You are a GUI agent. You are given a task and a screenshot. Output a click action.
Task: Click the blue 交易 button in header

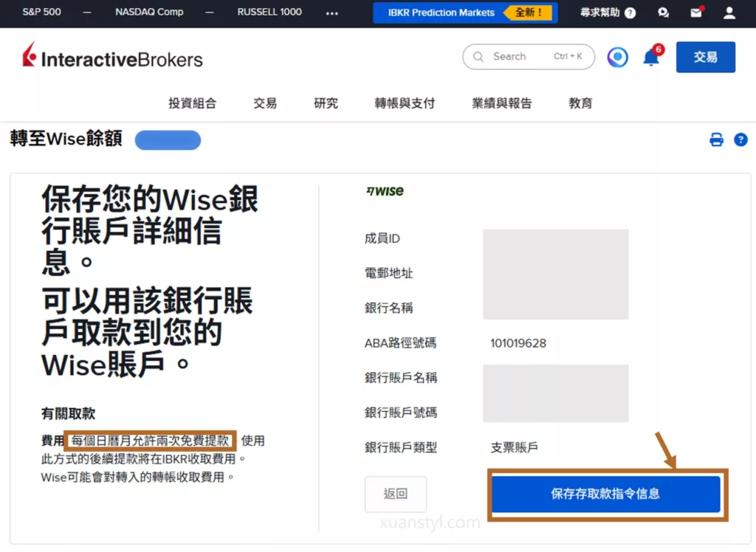[x=705, y=57]
